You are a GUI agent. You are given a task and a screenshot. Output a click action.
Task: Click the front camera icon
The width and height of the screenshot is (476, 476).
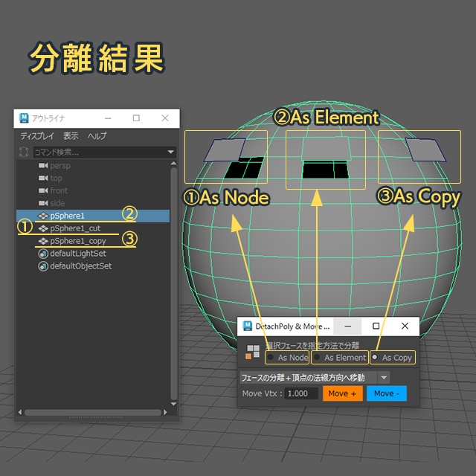(43, 190)
